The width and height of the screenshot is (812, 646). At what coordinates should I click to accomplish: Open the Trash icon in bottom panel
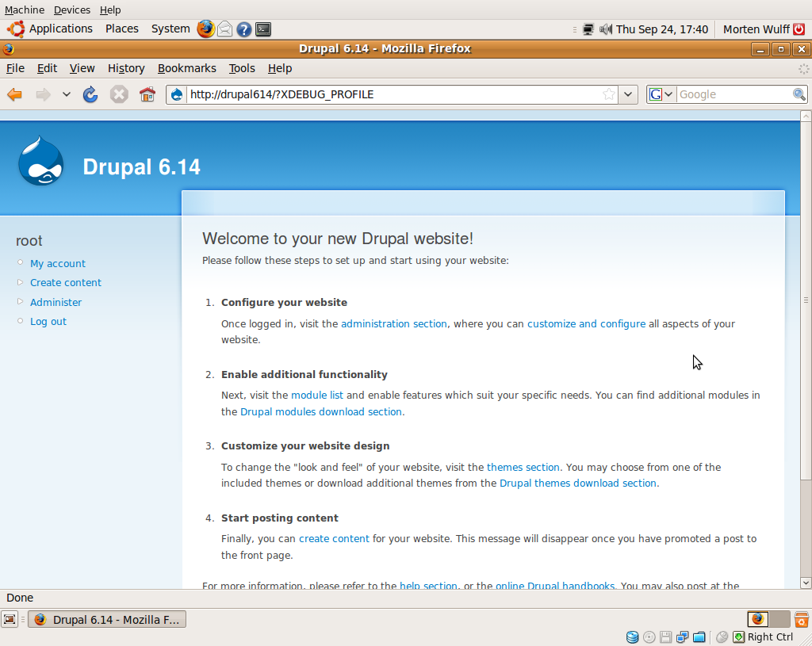[802, 619]
